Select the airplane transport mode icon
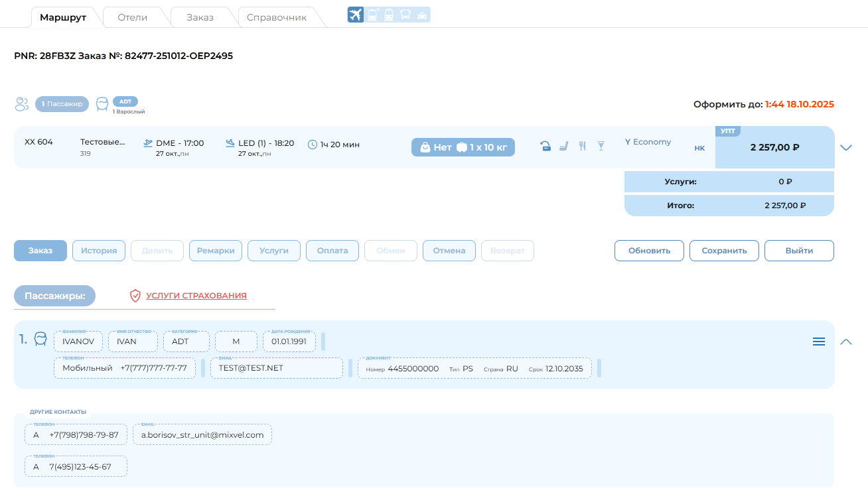This screenshot has width=868, height=502. [356, 15]
